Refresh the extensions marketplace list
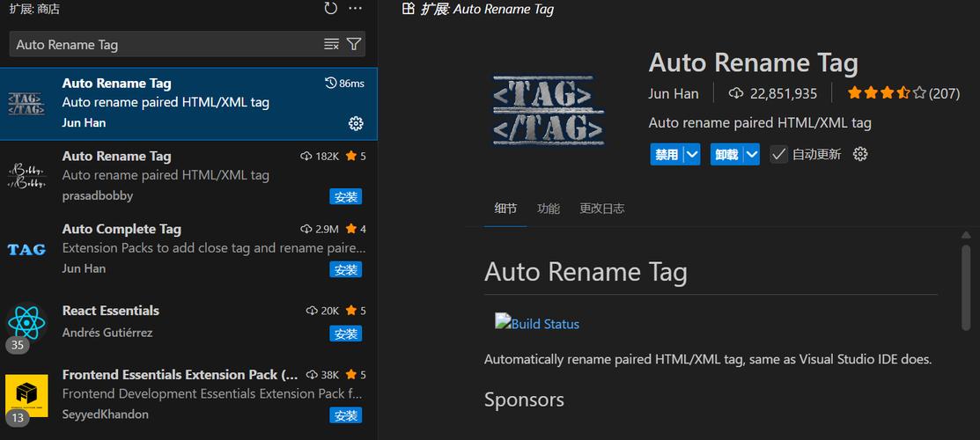 [x=330, y=9]
